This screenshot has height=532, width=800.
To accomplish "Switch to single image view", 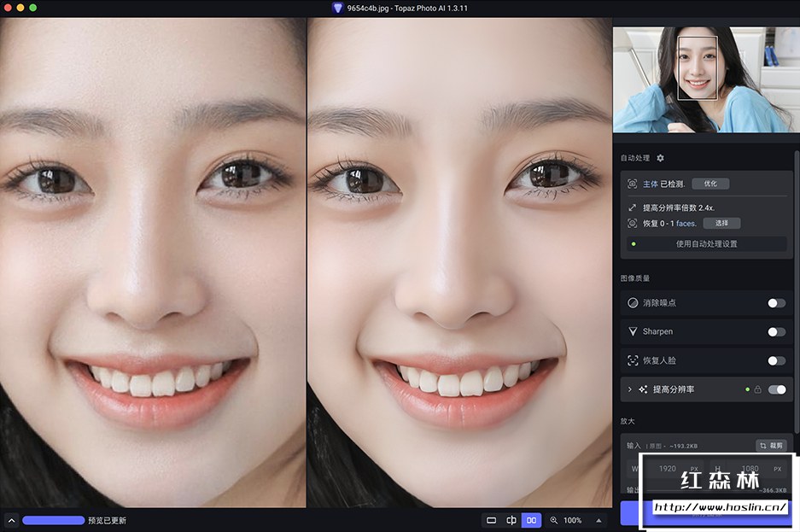I will tap(491, 520).
